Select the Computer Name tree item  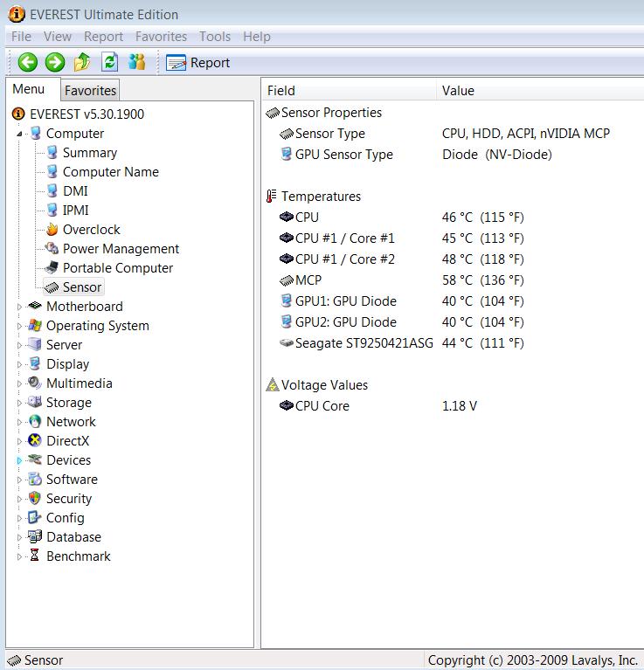111,172
